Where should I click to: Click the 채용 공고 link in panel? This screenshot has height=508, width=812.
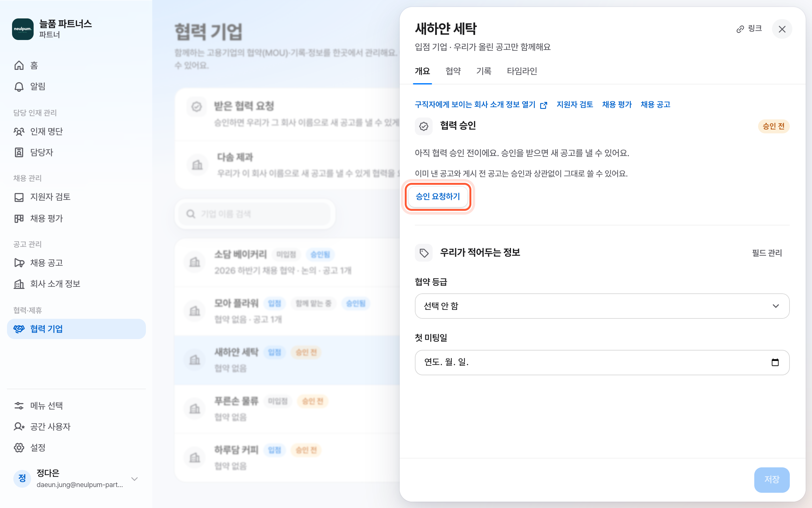point(655,105)
